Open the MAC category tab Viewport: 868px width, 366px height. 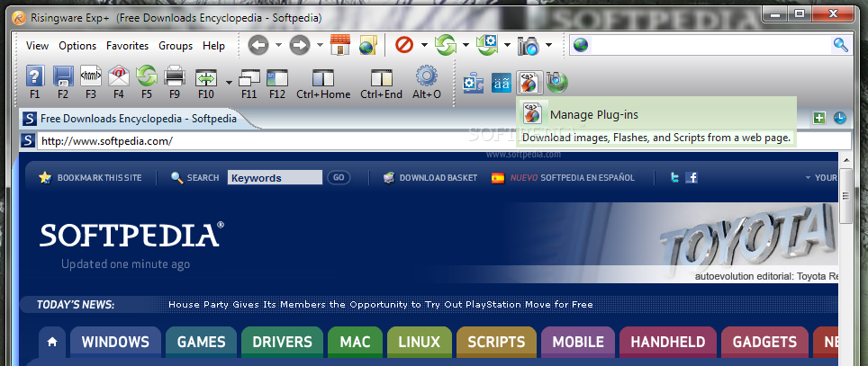[x=355, y=343]
